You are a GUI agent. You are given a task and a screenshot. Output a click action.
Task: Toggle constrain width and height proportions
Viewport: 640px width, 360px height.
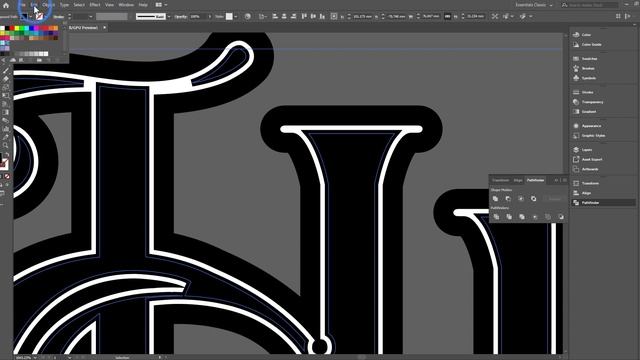point(447,17)
